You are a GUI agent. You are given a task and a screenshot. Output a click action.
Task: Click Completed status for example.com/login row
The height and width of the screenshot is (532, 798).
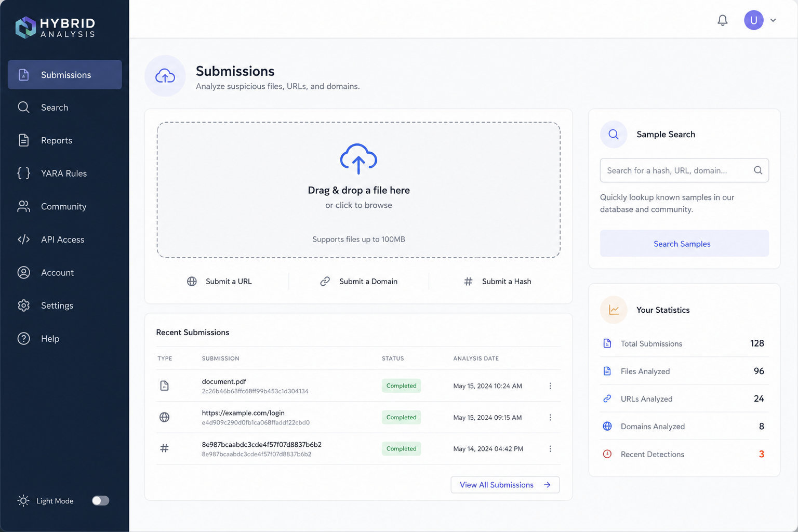click(401, 417)
